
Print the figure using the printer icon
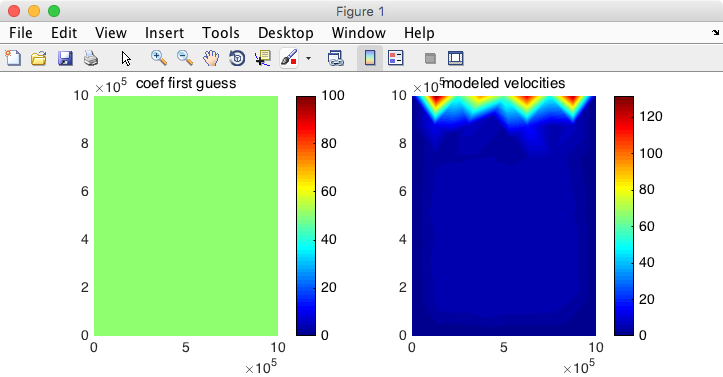point(91,58)
